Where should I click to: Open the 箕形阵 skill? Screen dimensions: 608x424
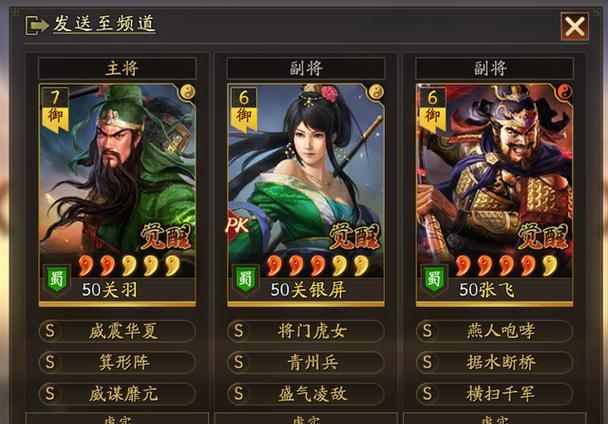[117, 362]
